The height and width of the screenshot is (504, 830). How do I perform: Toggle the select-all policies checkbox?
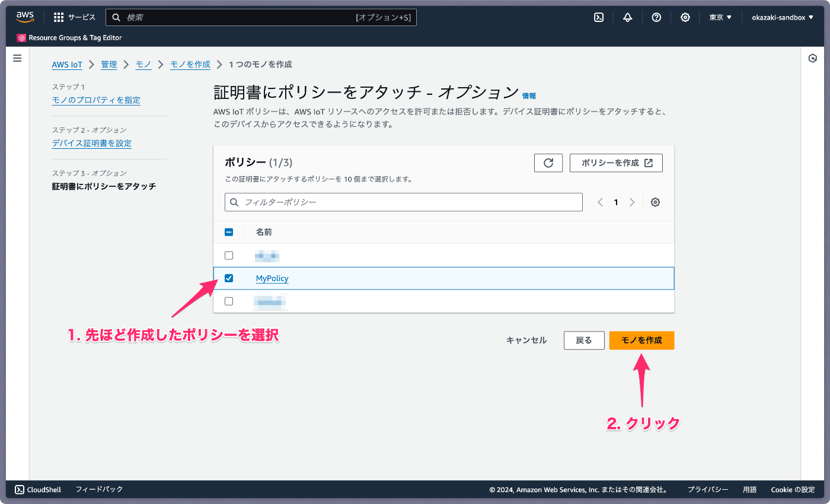(x=229, y=232)
